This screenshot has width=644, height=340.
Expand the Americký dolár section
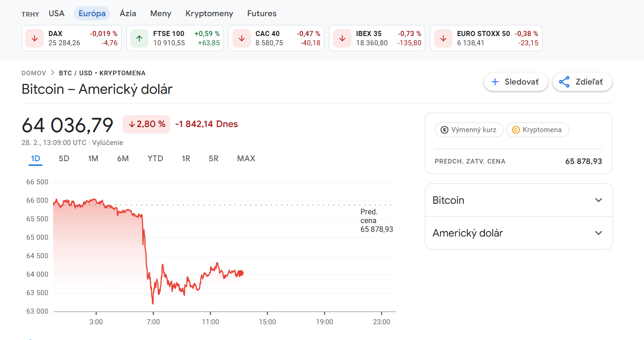[598, 233]
